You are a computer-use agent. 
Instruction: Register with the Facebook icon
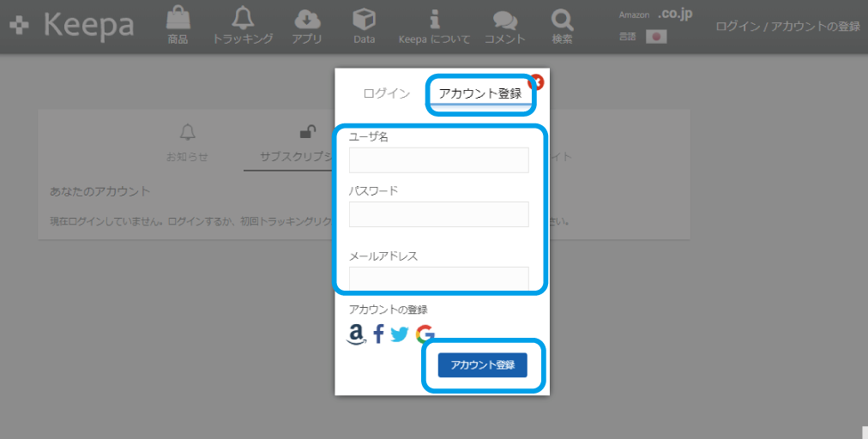[378, 334]
